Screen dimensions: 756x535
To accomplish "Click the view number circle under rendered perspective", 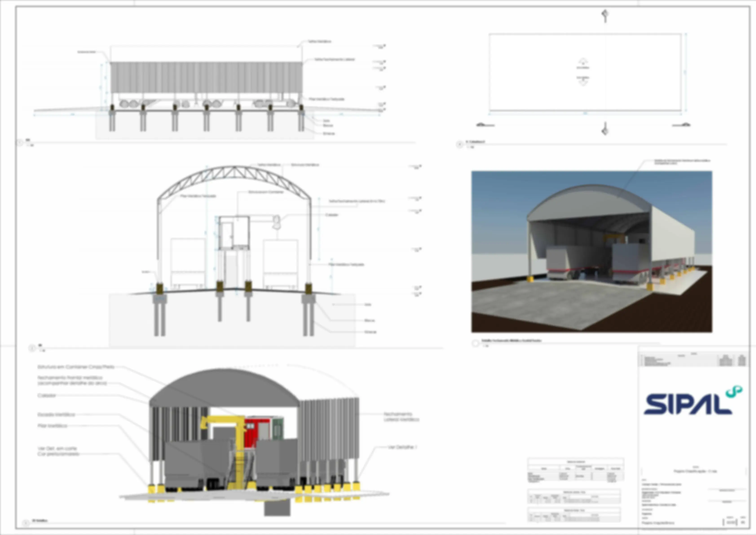I will pyautogui.click(x=475, y=343).
